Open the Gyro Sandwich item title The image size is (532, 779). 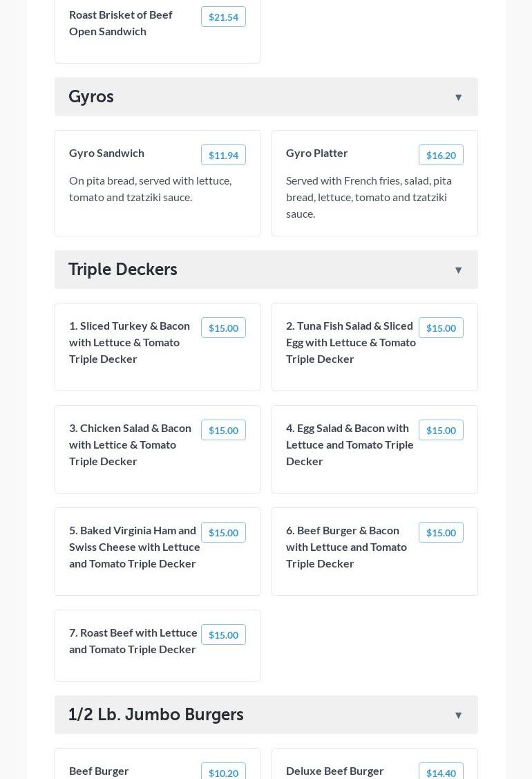pyautogui.click(x=106, y=153)
